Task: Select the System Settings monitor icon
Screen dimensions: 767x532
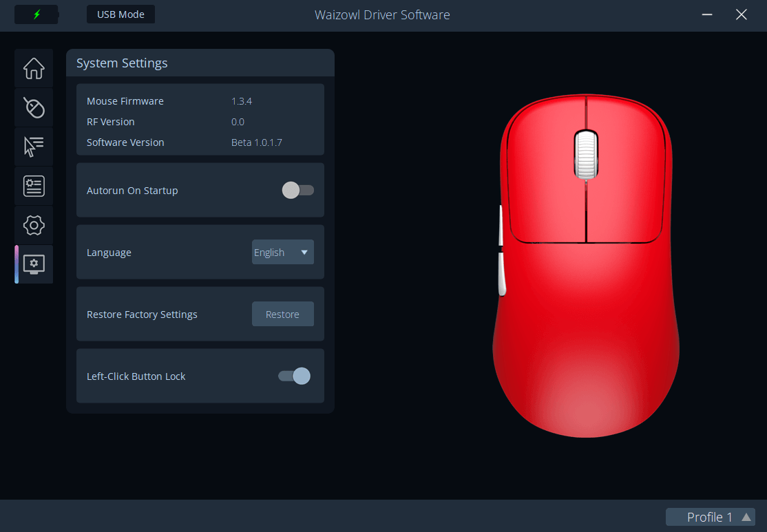Action: 34,264
